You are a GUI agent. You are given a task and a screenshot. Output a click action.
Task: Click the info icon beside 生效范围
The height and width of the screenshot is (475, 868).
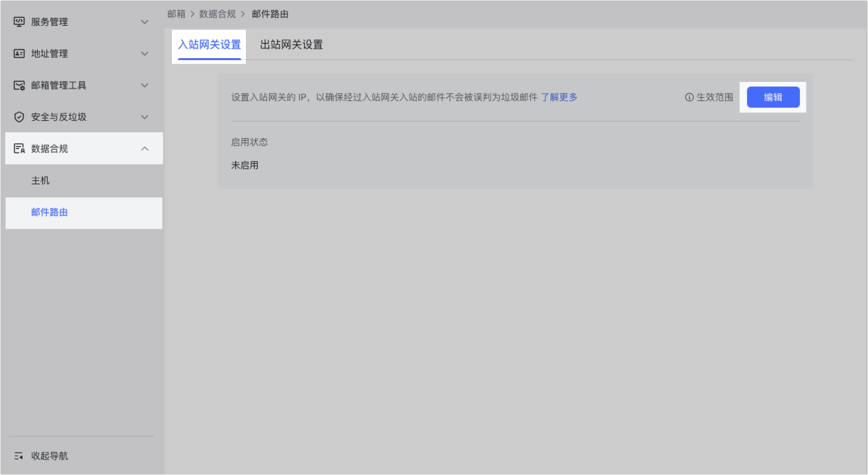pos(690,97)
